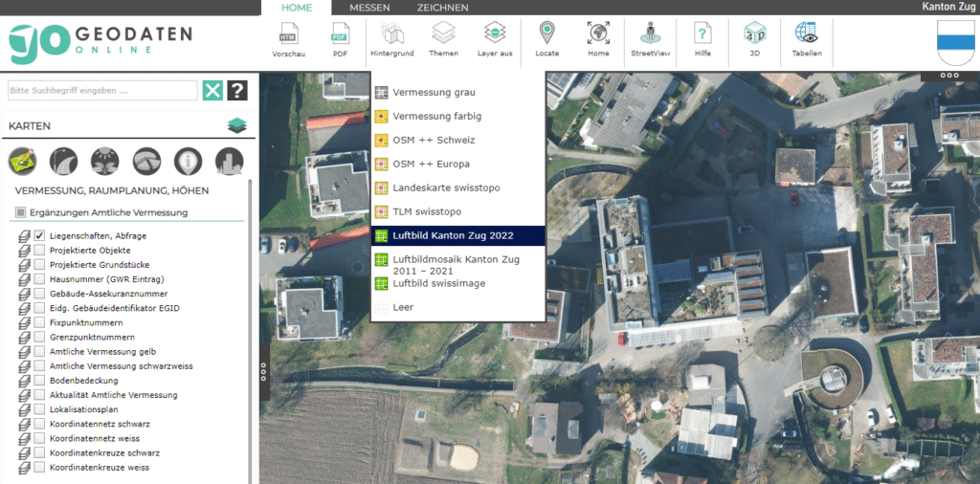Select Luftbild swissimage background
The height and width of the screenshot is (484, 980).
(438, 283)
